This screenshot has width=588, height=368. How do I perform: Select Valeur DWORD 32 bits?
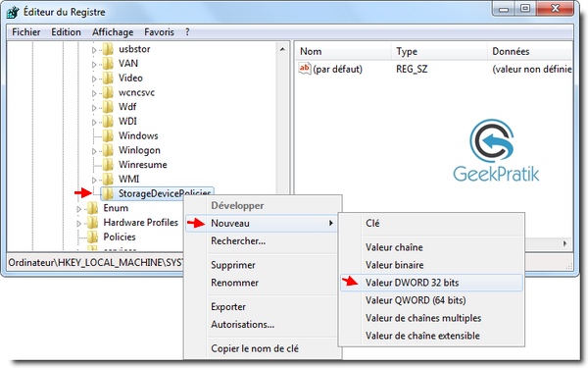431,283
